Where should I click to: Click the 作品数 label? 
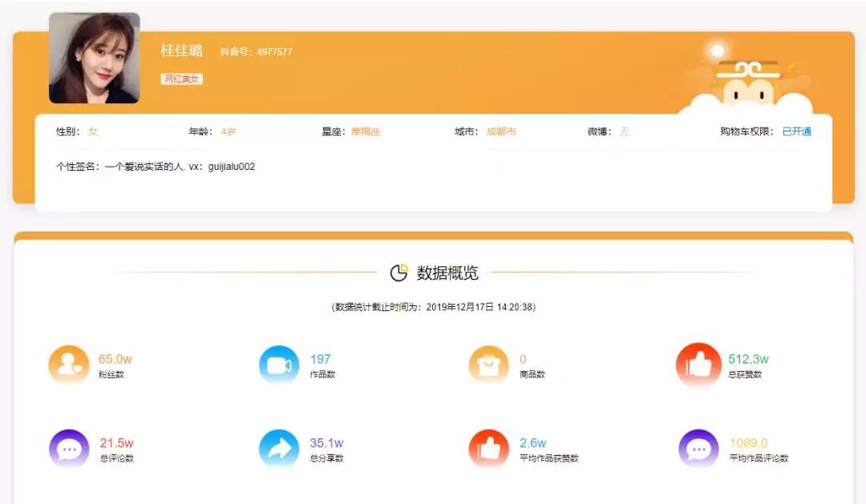point(322,374)
